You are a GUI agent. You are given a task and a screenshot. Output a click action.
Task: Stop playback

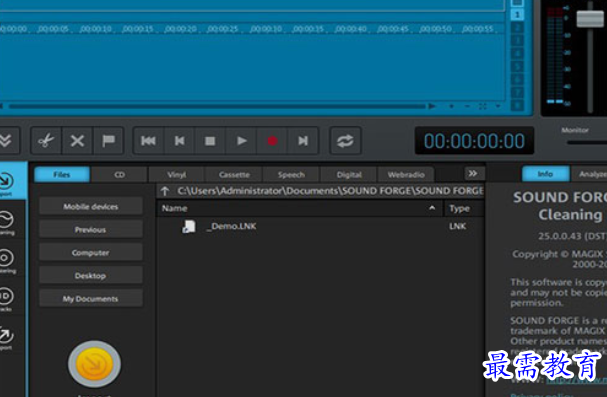pos(210,140)
